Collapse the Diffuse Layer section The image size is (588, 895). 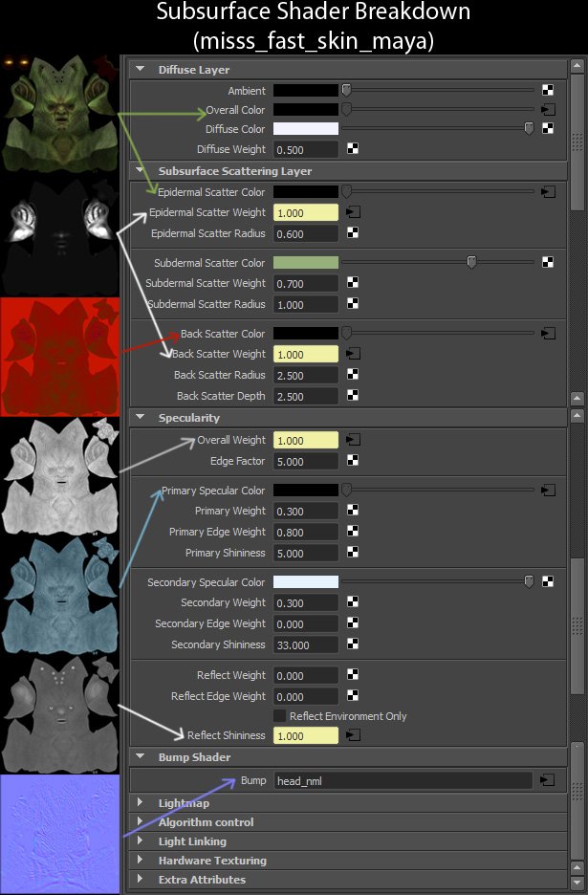[x=140, y=69]
